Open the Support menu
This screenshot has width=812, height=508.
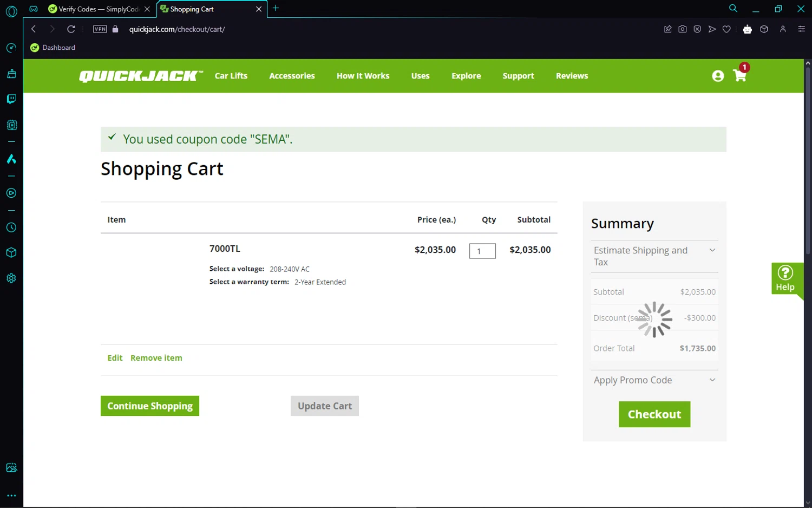tap(518, 76)
